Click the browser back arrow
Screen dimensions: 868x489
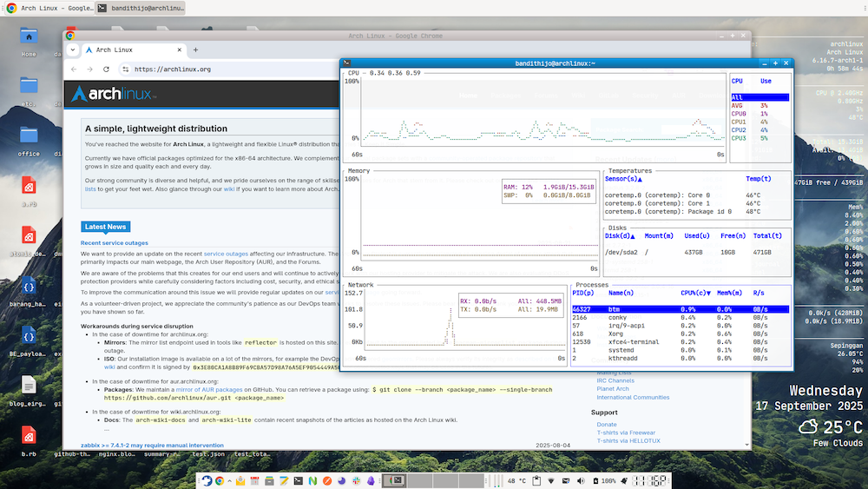pyautogui.click(x=75, y=69)
